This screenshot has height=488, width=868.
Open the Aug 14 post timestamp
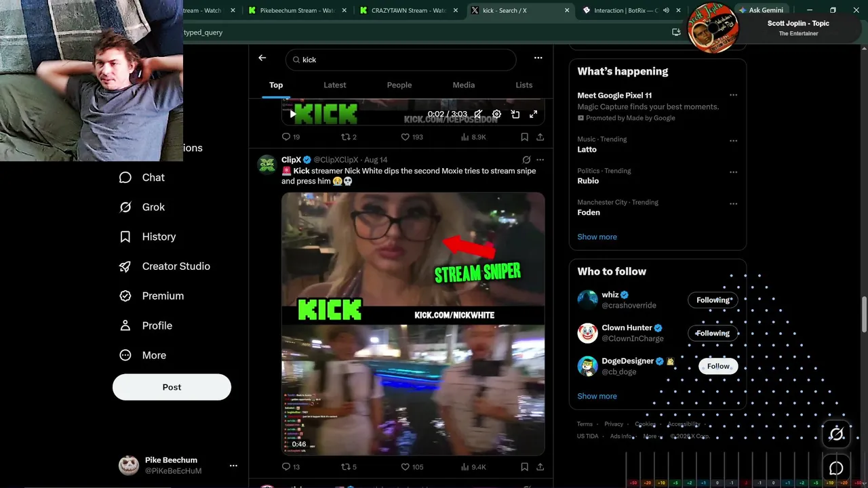[x=376, y=160]
